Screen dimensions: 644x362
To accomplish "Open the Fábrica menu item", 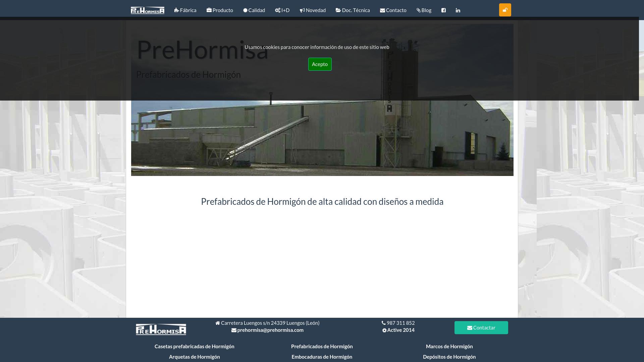I will [185, 10].
